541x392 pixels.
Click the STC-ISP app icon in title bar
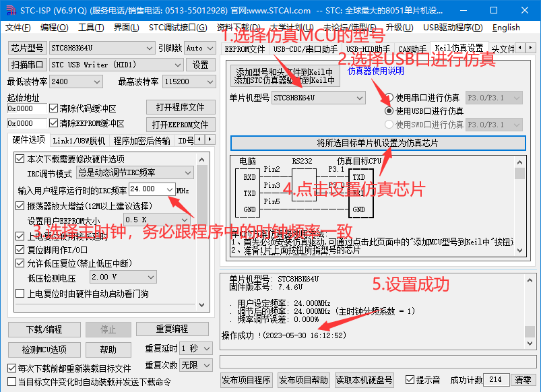(10, 10)
